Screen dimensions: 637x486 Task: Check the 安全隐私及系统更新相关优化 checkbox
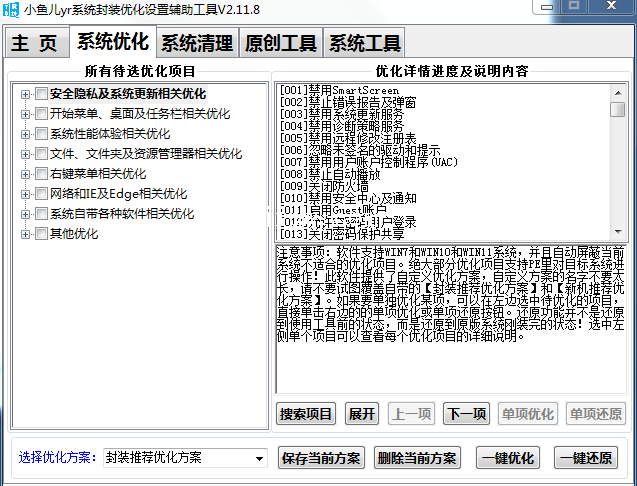pyautogui.click(x=41, y=94)
